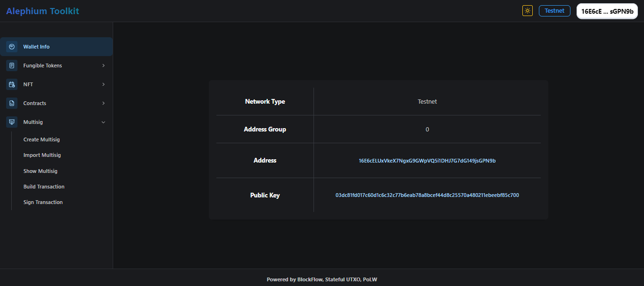This screenshot has height=286, width=644.
Task: Click the Fungible Tokens document icon
Action: click(12, 65)
